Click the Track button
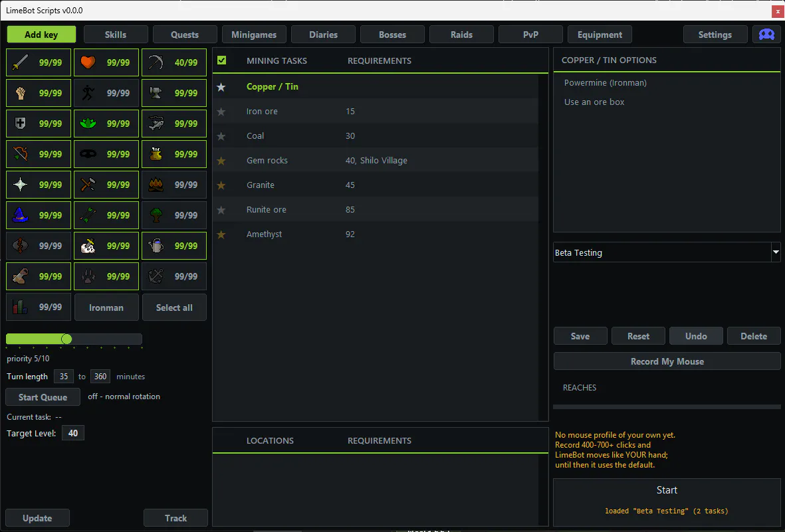 pos(175,518)
